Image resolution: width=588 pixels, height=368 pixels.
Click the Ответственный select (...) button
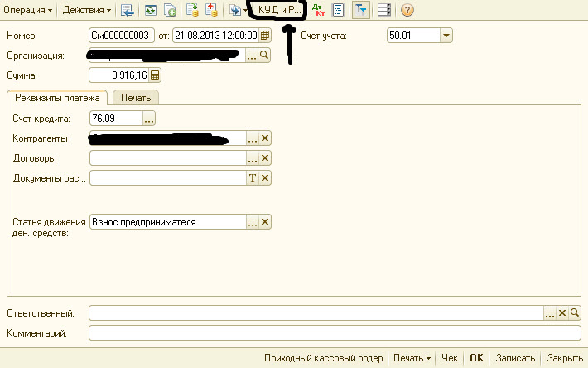550,312
